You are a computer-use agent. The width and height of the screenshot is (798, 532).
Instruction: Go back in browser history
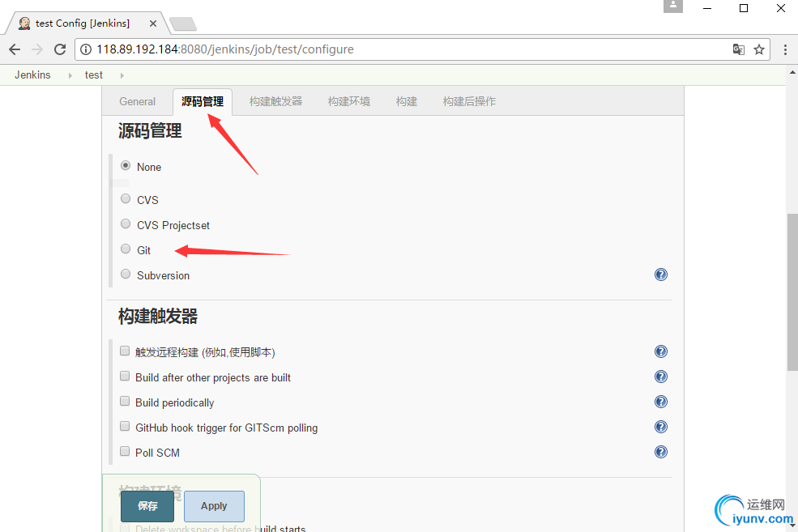pyautogui.click(x=15, y=49)
